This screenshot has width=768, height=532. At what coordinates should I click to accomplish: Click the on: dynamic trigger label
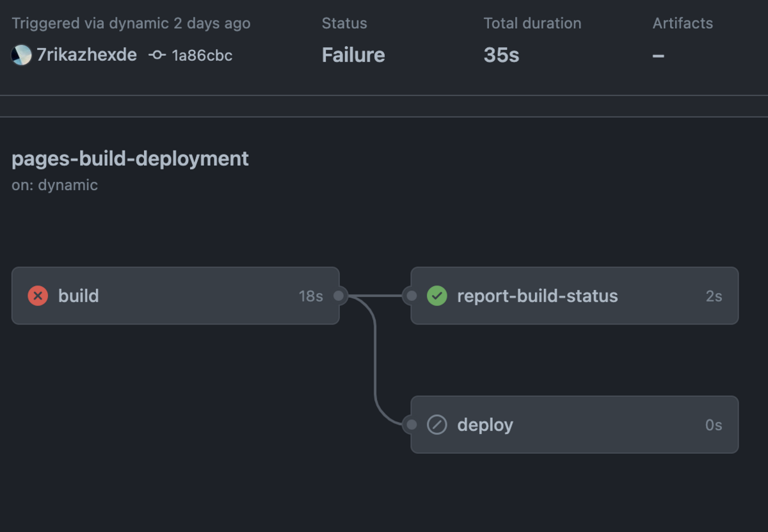(55, 185)
